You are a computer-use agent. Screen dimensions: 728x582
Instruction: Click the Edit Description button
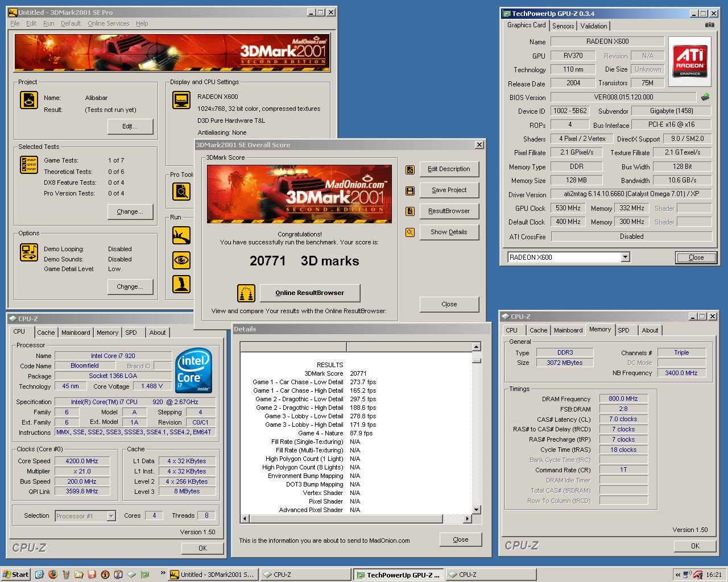pos(449,169)
